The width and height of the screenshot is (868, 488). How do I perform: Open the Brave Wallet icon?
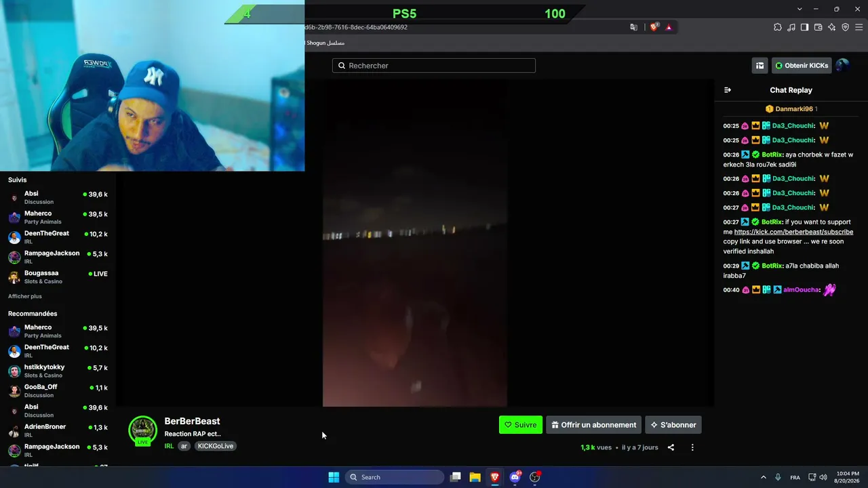click(x=818, y=27)
